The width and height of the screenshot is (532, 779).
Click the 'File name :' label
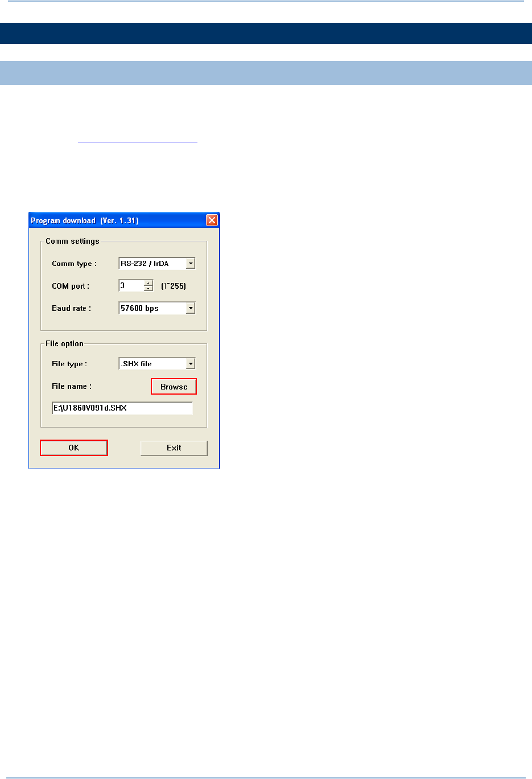coord(72,386)
